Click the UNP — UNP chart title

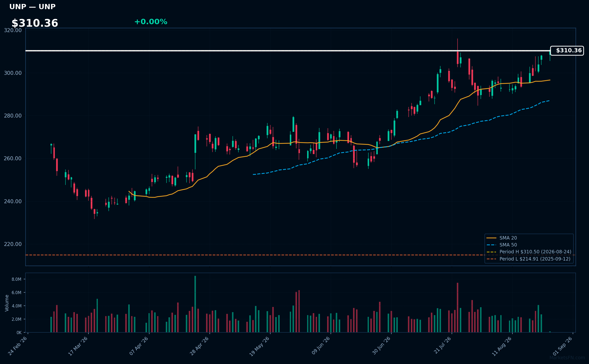click(x=32, y=7)
